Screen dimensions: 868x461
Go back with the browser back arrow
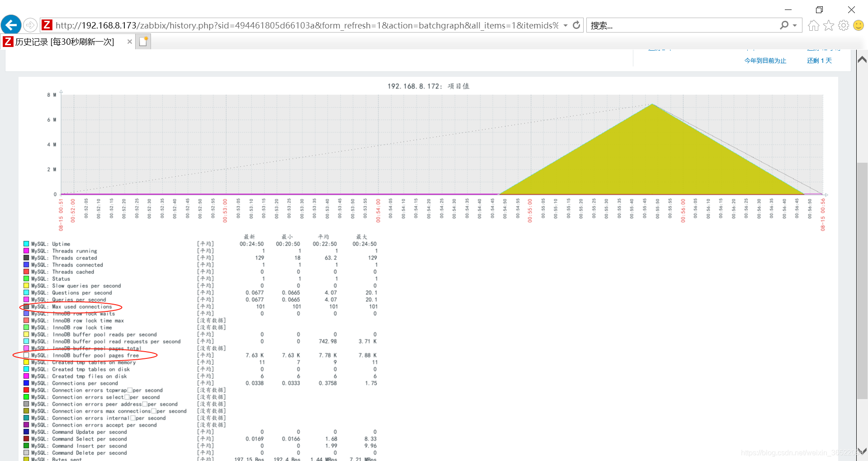tap(11, 25)
